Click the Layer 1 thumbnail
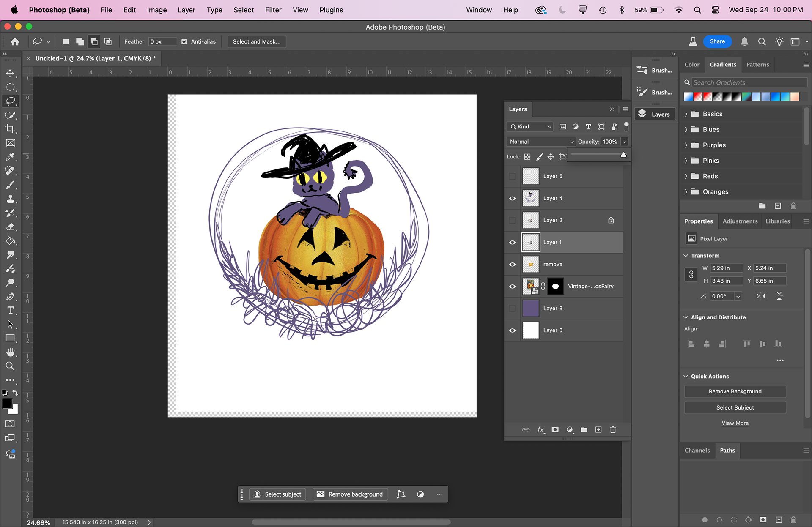This screenshot has width=812, height=527. pyautogui.click(x=531, y=242)
